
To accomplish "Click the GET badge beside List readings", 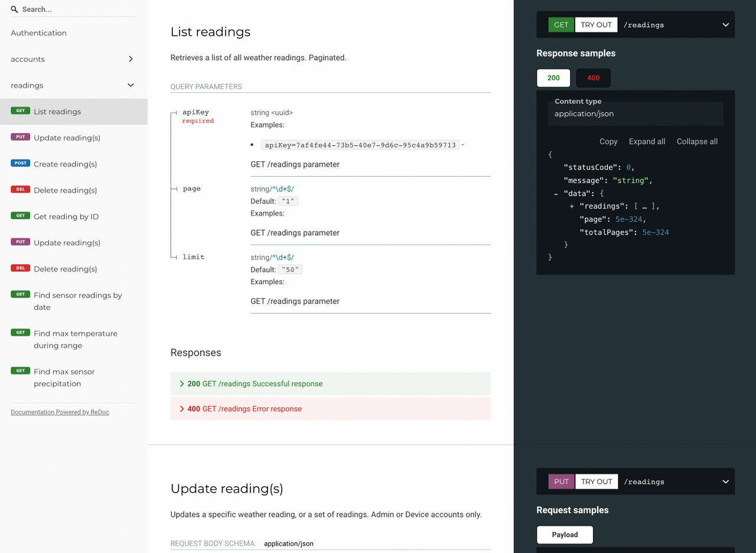I will (21, 111).
